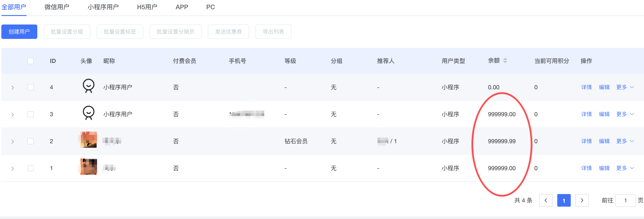
Task: Open 更多 dropdown for user ID 3
Action: pyautogui.click(x=624, y=114)
